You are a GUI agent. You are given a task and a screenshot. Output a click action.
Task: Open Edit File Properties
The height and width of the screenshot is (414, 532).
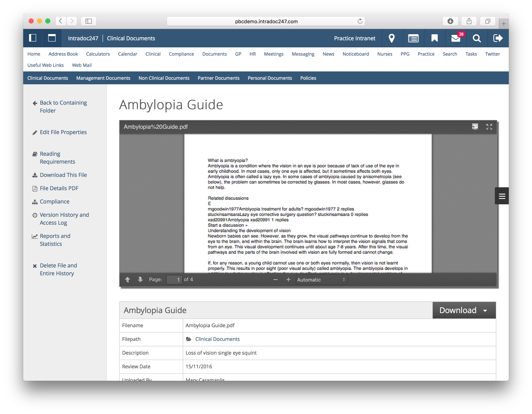click(x=63, y=132)
